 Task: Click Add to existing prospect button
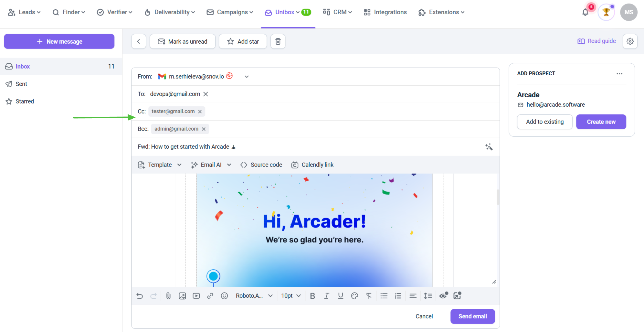545,122
